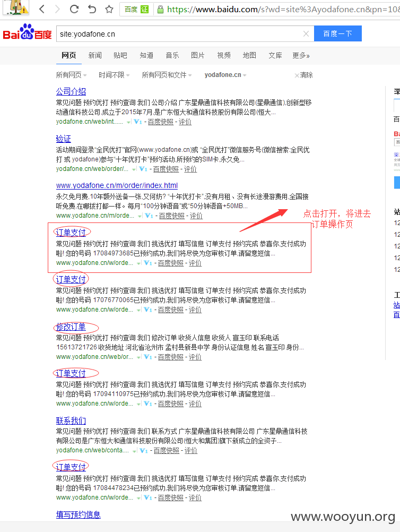Reload the page with refresh icon
400x532 pixels.
[x=74, y=9]
